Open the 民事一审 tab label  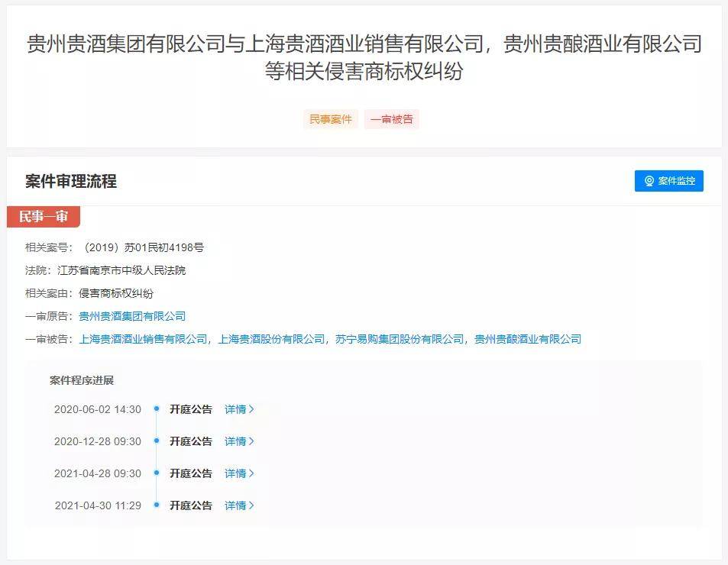tap(44, 217)
